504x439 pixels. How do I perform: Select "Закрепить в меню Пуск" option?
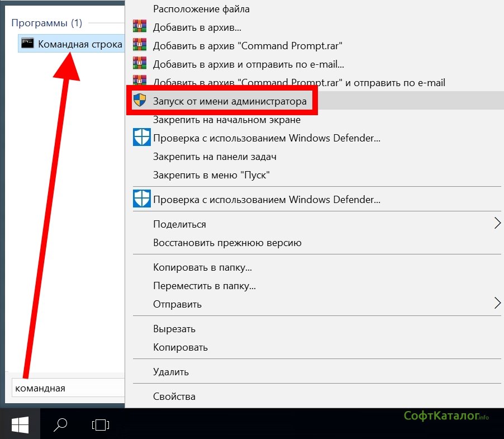(211, 175)
